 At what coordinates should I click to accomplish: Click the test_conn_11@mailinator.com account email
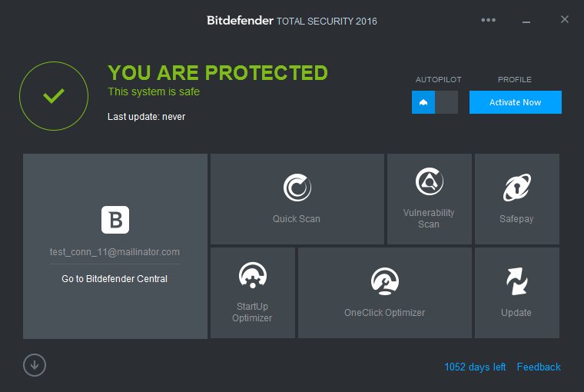pos(114,252)
